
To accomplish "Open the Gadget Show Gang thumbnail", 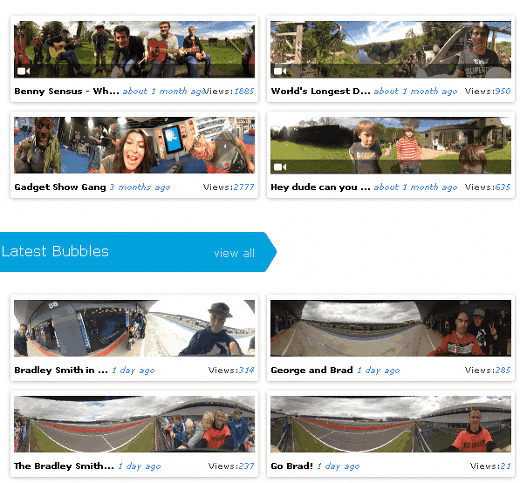I will pyautogui.click(x=134, y=145).
